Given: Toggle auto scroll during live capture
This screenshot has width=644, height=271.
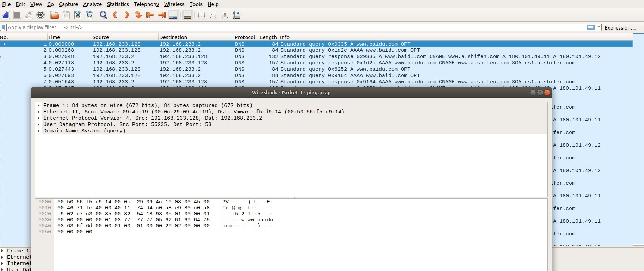Looking at the screenshot, I should tap(173, 15).
